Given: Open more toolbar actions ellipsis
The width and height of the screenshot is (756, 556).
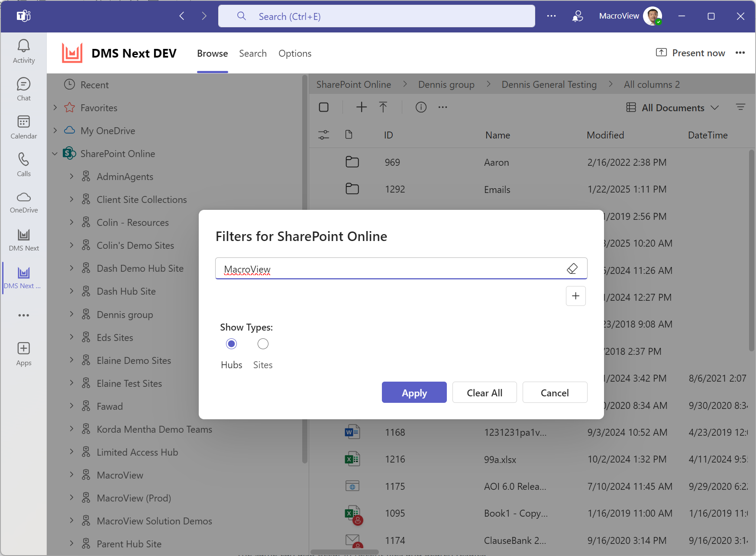Looking at the screenshot, I should tap(443, 107).
